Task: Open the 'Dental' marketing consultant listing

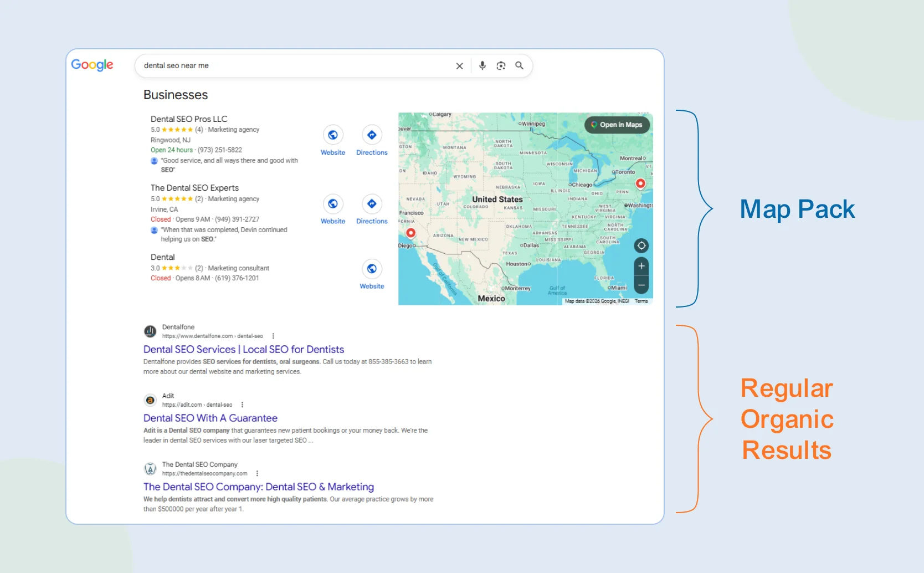Action: pyautogui.click(x=162, y=257)
